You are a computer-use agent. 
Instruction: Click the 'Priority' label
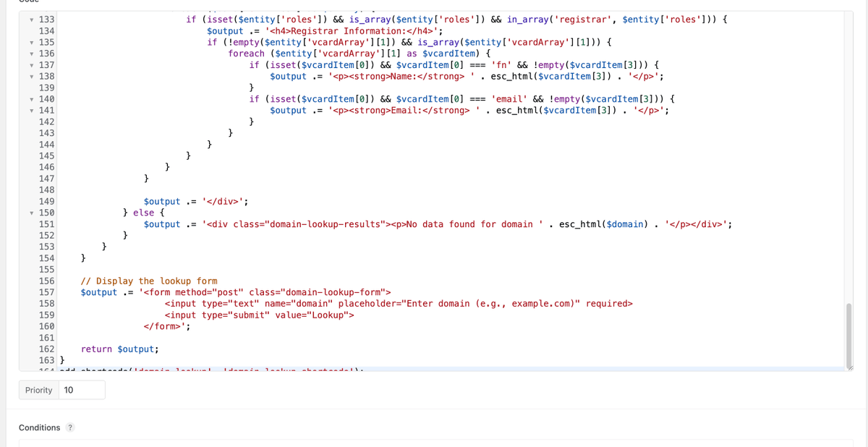38,390
